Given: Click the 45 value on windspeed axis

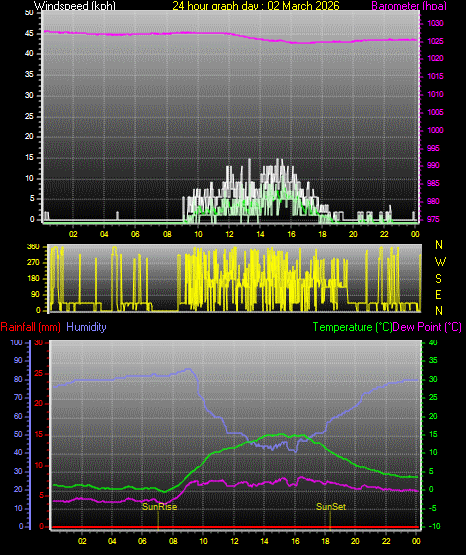Looking at the screenshot, I should [29, 34].
